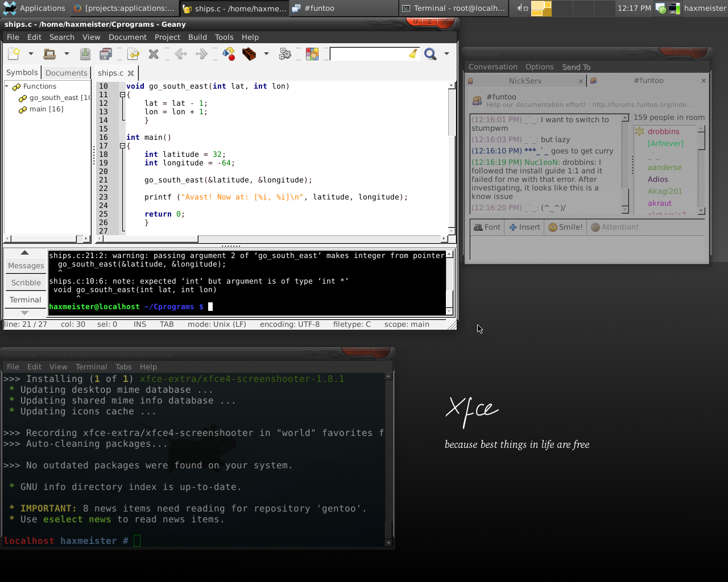This screenshot has height=582, width=728.
Task: Collapse the go_south_east function fold marker
Action: pos(122,95)
